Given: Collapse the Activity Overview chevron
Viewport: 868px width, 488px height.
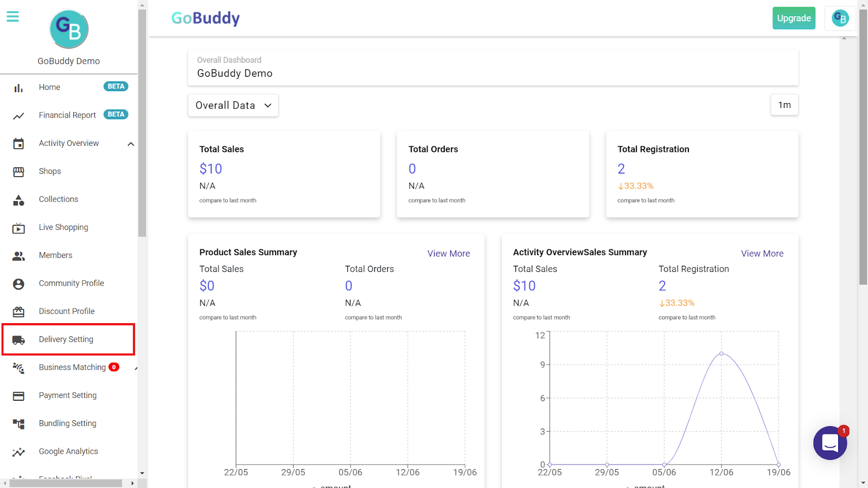Looking at the screenshot, I should coord(131,144).
